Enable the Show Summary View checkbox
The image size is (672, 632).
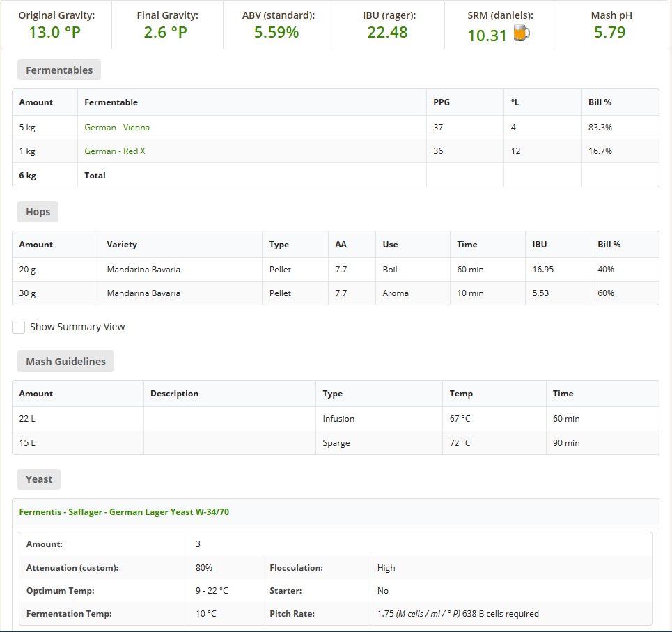(x=19, y=327)
